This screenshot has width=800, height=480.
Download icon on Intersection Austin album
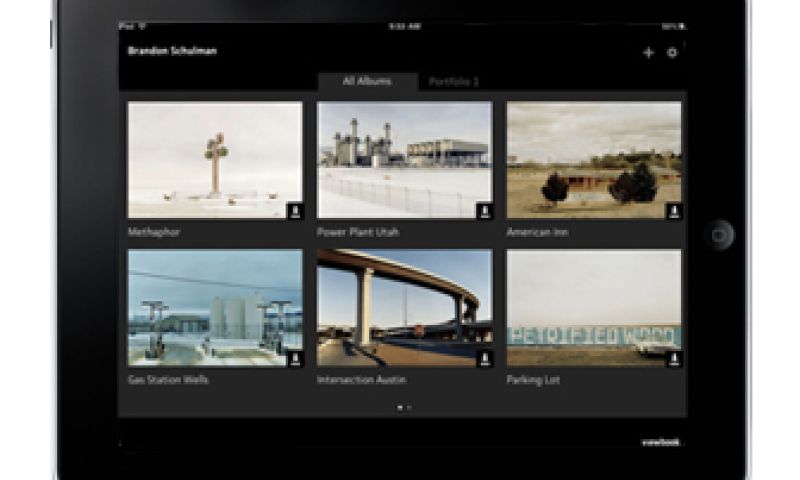tap(485, 359)
